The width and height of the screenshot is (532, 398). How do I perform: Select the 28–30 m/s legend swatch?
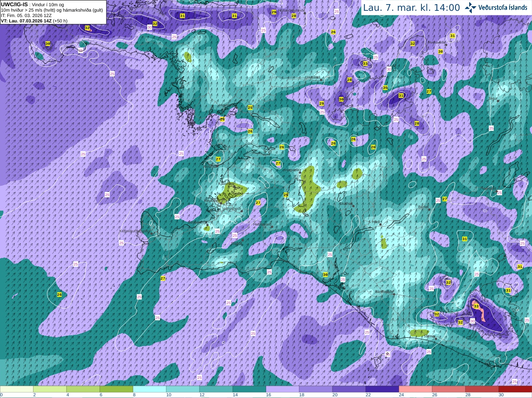482,389
